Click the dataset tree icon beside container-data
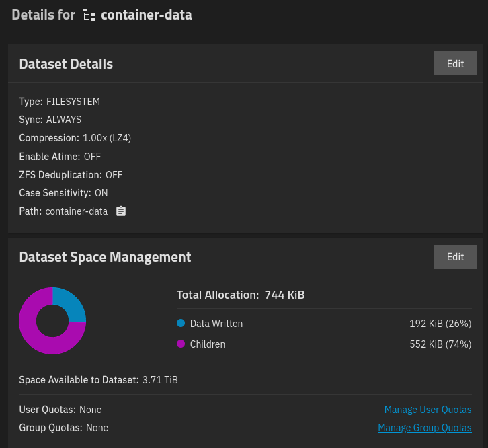 coord(89,15)
